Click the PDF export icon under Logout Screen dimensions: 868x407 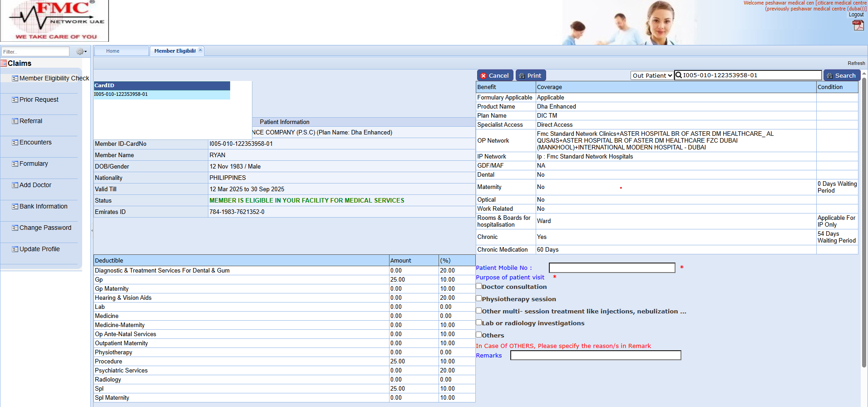point(858,25)
